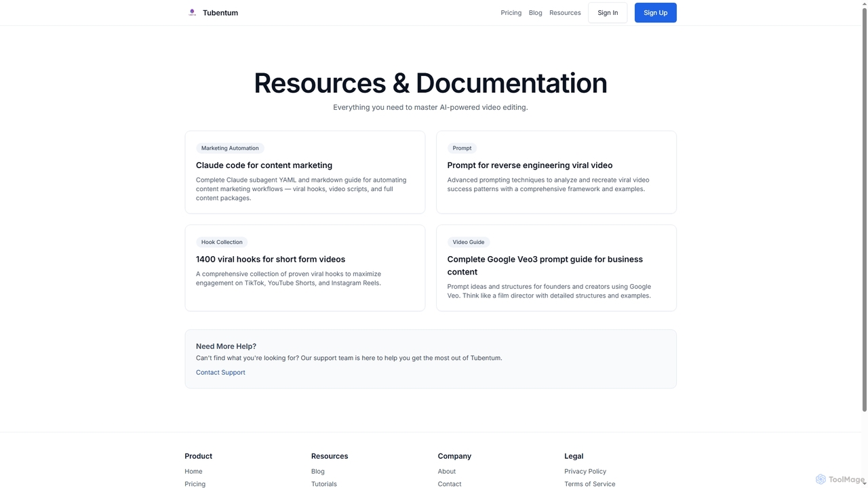
Task: Open Home link in footer Product column
Action: (193, 472)
